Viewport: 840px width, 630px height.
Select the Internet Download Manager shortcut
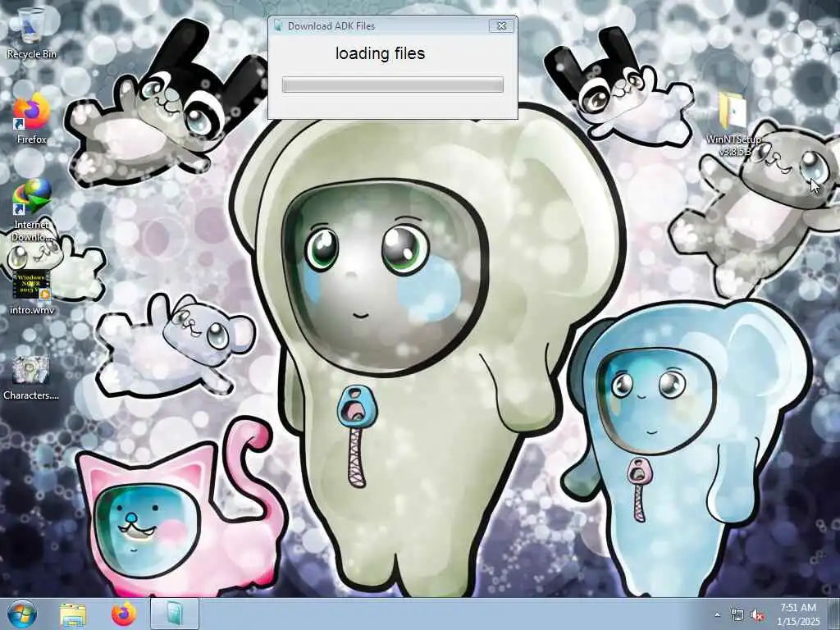coord(31,210)
